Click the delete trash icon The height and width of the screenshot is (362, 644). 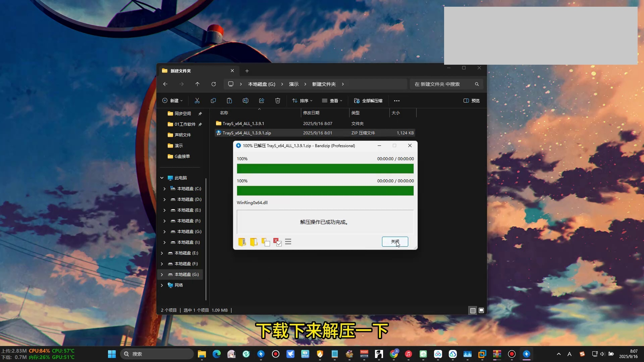coord(278,101)
